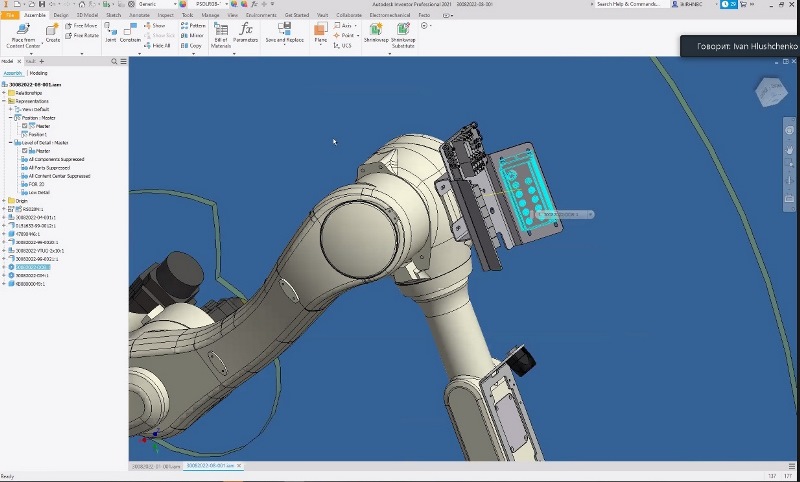
Task: Expand the Origin folder in browser
Action: tap(5, 201)
